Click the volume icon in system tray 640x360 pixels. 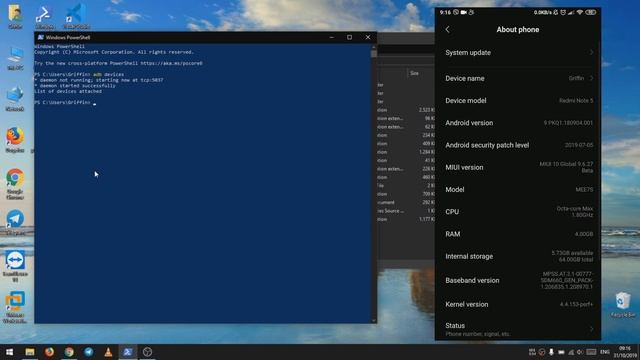click(x=580, y=352)
